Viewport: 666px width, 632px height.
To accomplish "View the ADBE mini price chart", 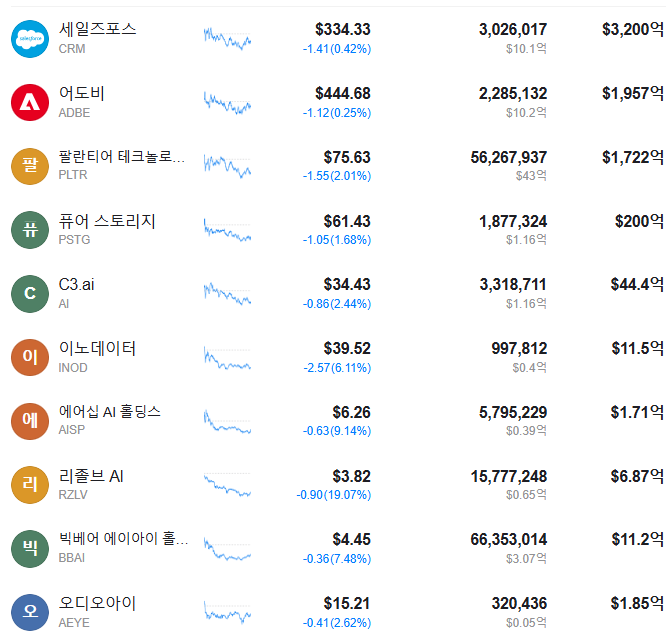I will pyautogui.click(x=227, y=102).
